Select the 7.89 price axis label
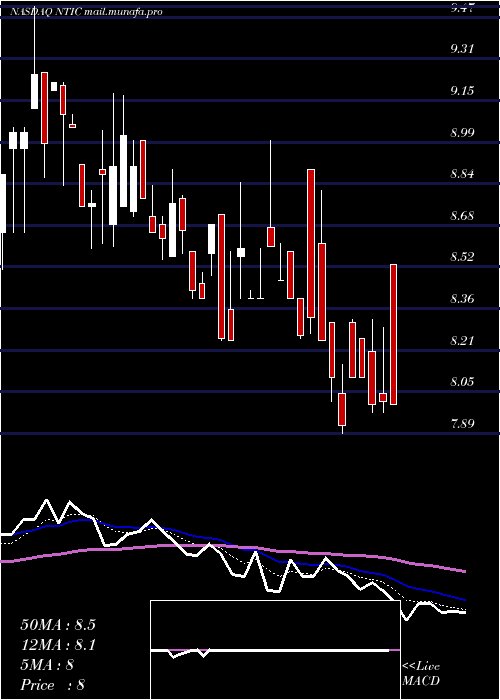The width and height of the screenshot is (500, 700). [462, 424]
